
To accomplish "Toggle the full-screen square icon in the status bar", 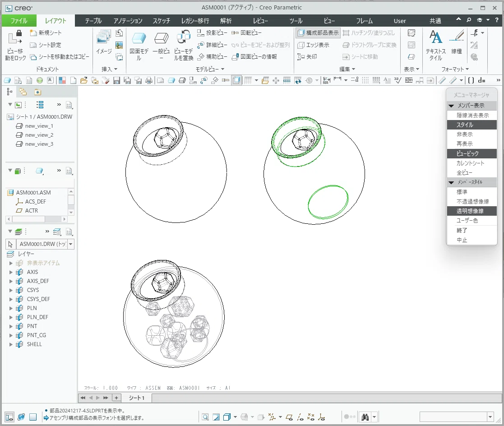I will tap(33, 417).
